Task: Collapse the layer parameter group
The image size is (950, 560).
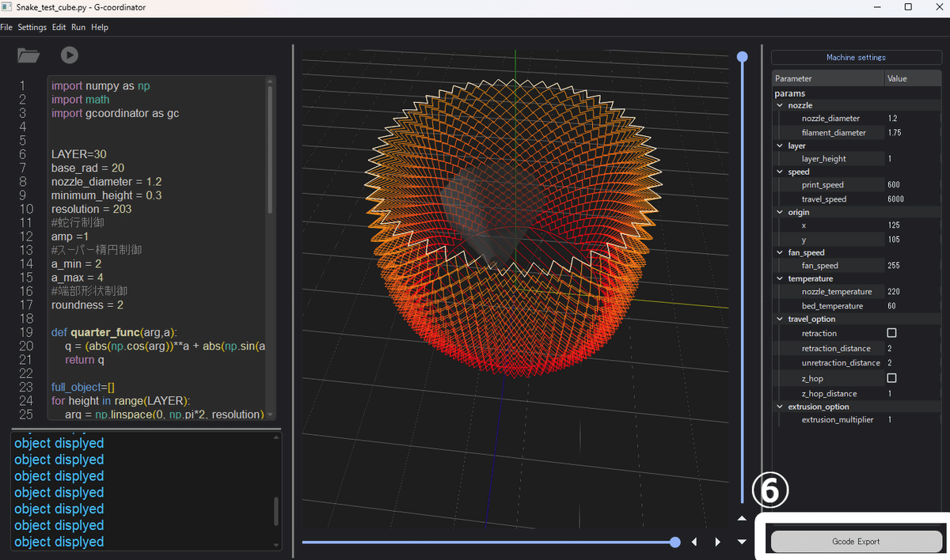Action: coord(779,146)
